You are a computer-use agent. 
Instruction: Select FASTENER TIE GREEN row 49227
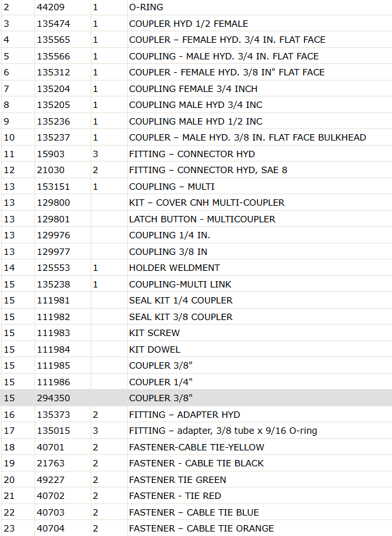coord(196,480)
